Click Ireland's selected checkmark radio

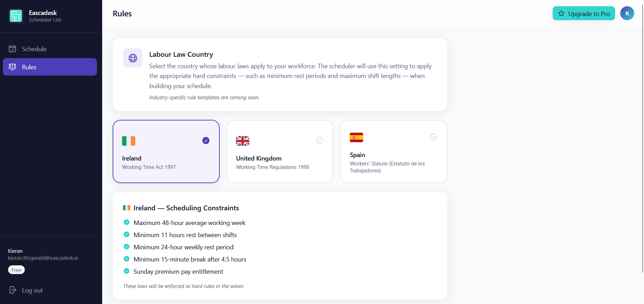click(206, 141)
